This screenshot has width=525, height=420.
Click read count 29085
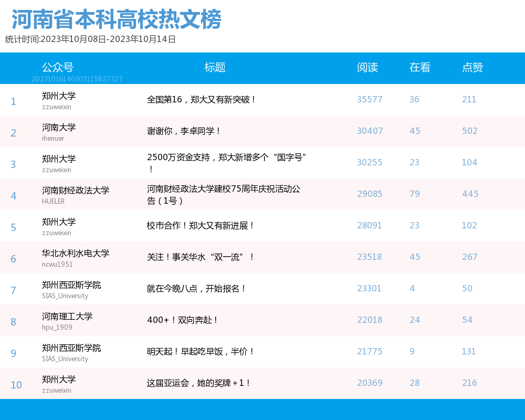370,194
